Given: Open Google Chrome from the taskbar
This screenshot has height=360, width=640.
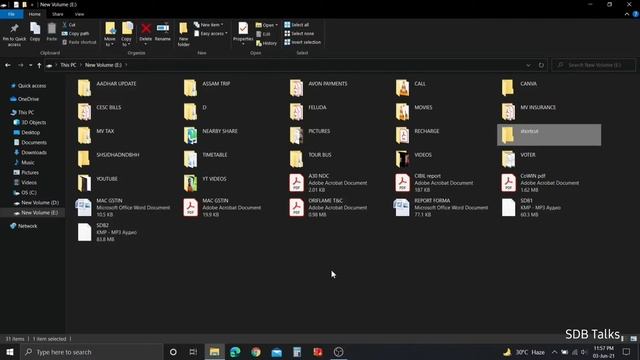Looking at the screenshot, I should (256, 352).
